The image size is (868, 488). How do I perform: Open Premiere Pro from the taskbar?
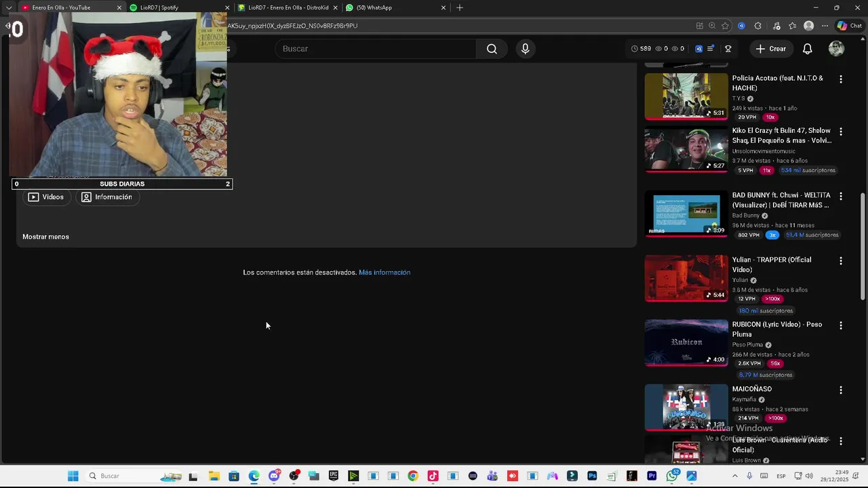click(652, 476)
